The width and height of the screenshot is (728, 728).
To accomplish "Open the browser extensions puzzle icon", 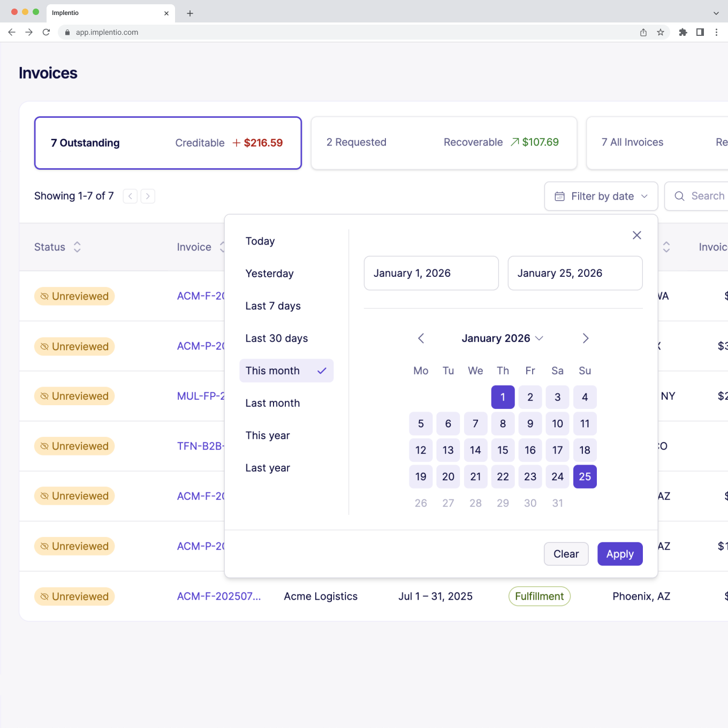I will [682, 32].
